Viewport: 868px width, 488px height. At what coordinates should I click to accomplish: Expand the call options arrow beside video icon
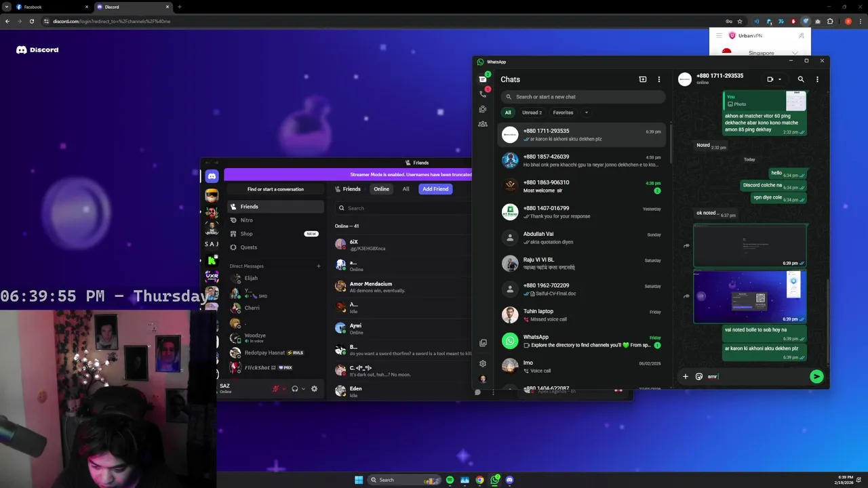click(780, 79)
